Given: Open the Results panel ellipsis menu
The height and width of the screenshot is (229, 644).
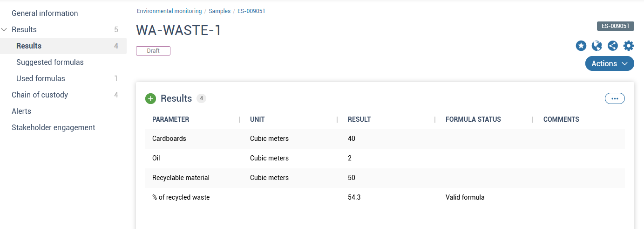Looking at the screenshot, I should [x=615, y=98].
